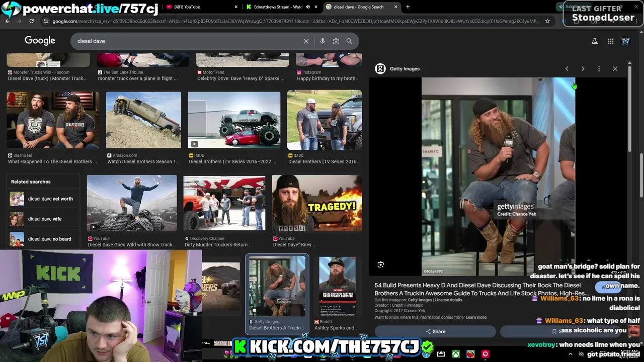
Task: Start voice search with the microphone icon
Action: [323, 41]
